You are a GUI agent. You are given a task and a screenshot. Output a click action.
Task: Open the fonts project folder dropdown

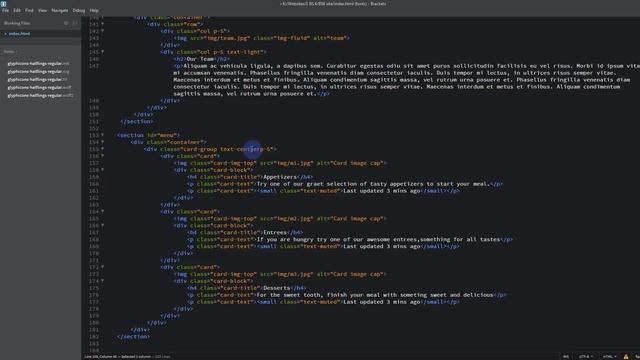pos(11,52)
